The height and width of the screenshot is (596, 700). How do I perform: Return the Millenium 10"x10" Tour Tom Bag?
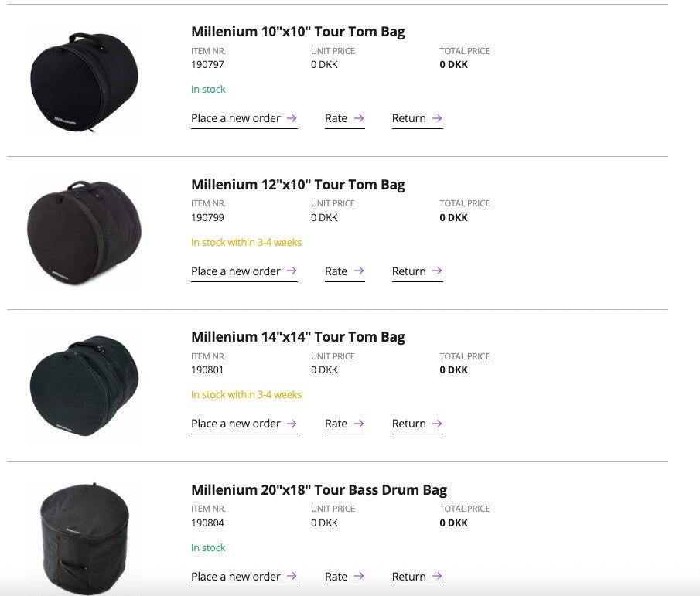click(x=417, y=118)
